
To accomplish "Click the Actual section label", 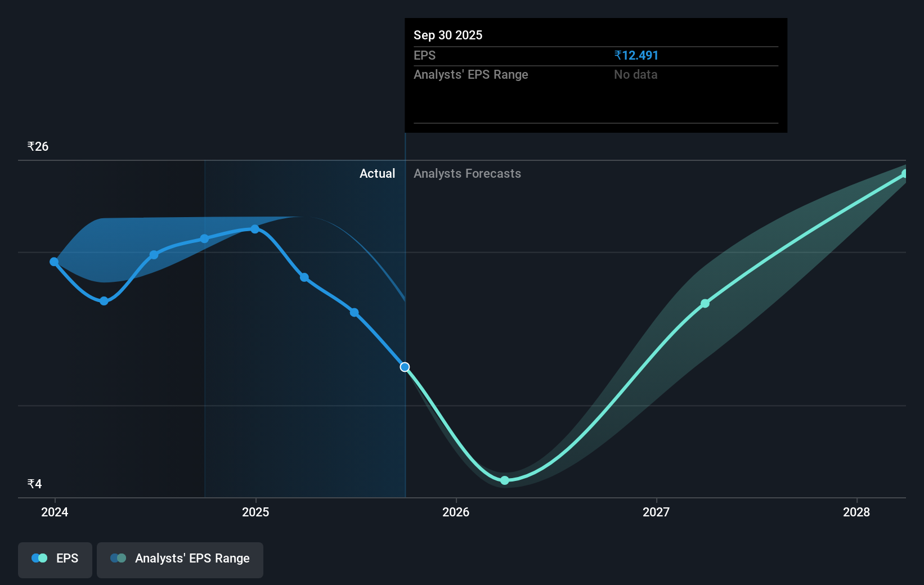I will click(x=377, y=174).
